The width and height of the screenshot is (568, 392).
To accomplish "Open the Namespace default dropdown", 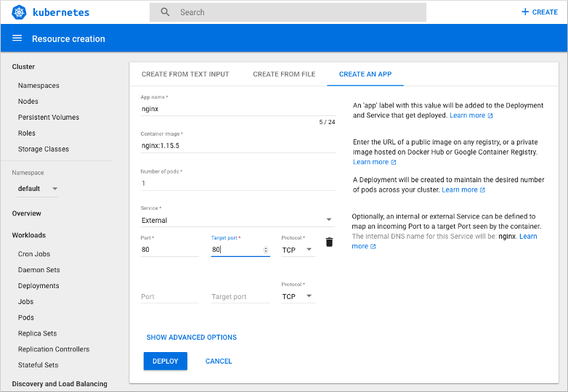I will pos(38,189).
